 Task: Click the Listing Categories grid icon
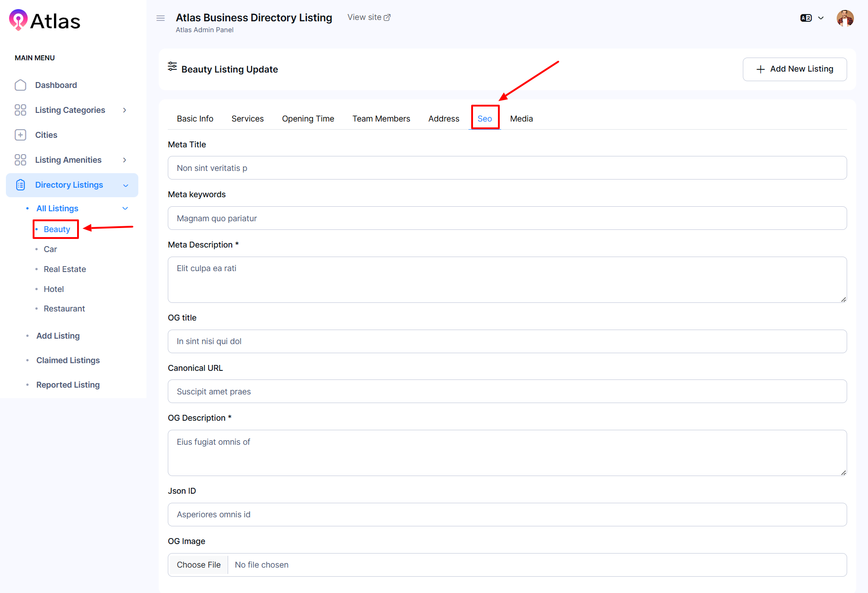pos(20,110)
